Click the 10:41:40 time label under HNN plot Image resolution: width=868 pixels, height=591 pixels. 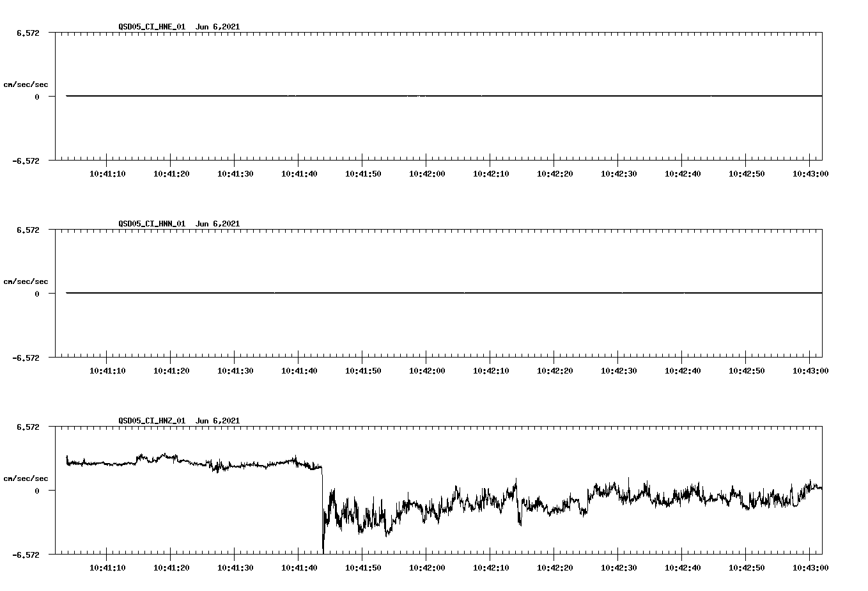(299, 371)
